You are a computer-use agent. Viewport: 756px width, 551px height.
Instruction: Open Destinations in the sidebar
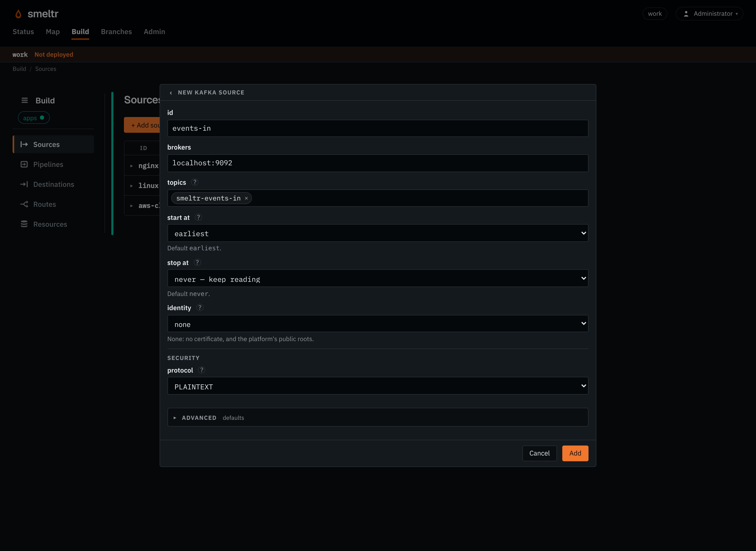[x=53, y=184]
